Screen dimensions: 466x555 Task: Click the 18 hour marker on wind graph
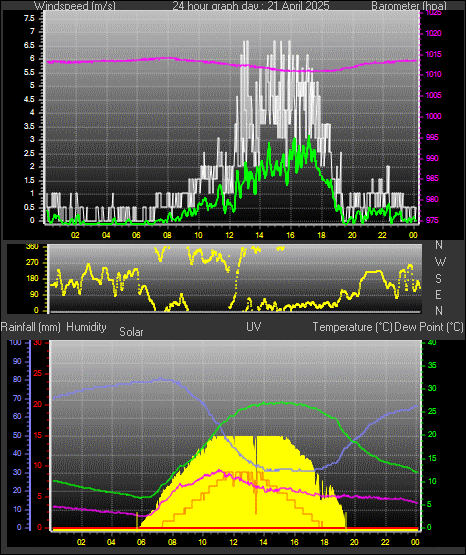[321, 235]
